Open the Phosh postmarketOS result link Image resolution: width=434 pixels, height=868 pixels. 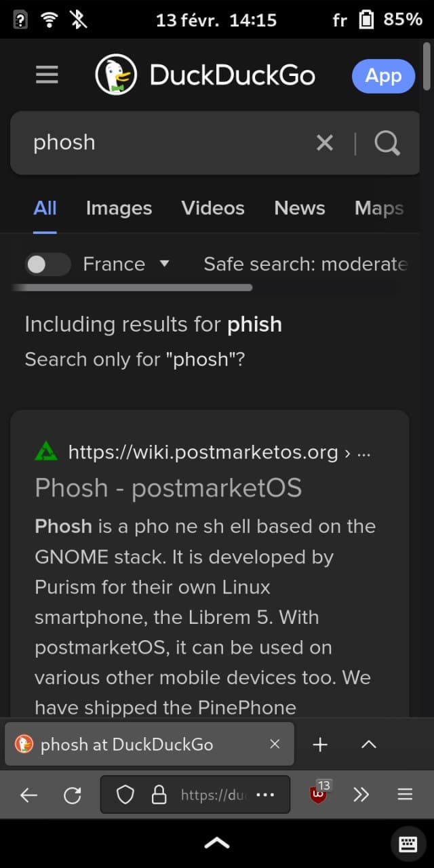pyautogui.click(x=169, y=488)
